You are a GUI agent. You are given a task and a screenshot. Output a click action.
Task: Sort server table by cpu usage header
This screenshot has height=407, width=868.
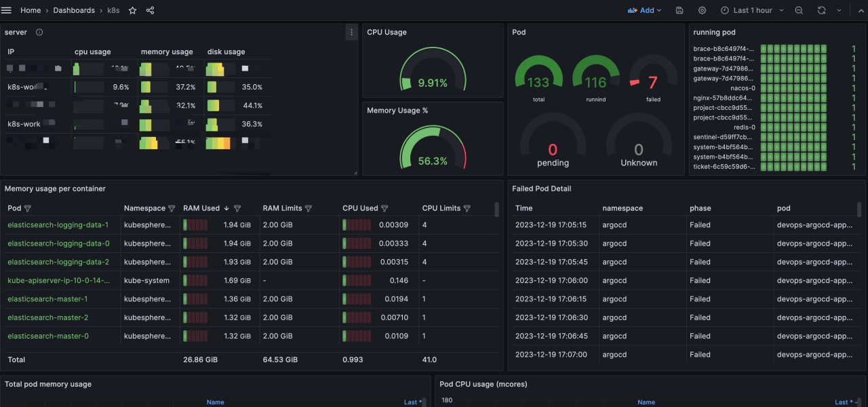tap(93, 52)
